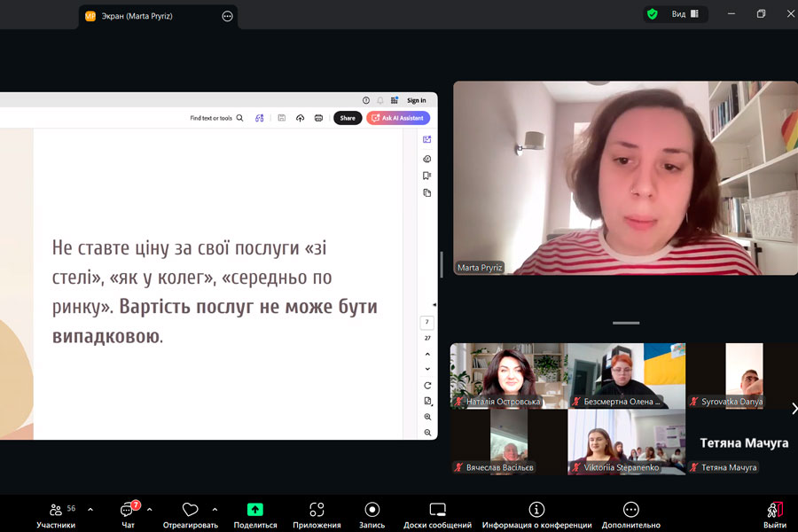The width and height of the screenshot is (798, 532).
Task: Leave the meeting with the Exit button
Action: (775, 514)
